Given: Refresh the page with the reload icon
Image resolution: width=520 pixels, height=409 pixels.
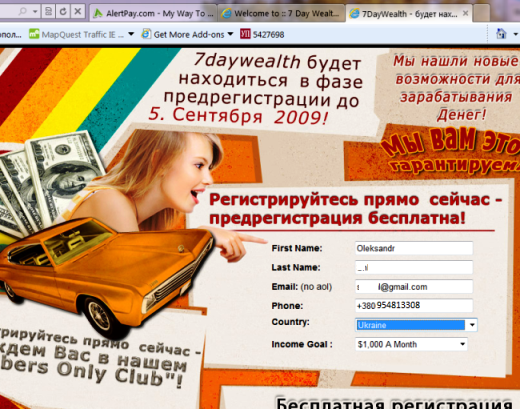Looking at the screenshot, I should point(63,12).
